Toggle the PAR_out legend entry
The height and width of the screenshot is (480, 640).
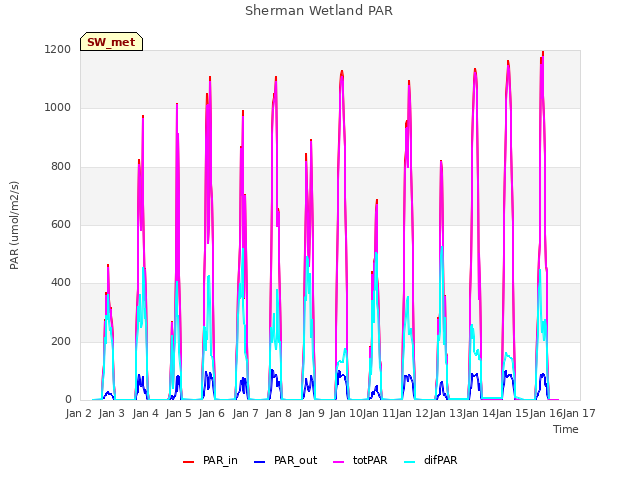coord(285,461)
